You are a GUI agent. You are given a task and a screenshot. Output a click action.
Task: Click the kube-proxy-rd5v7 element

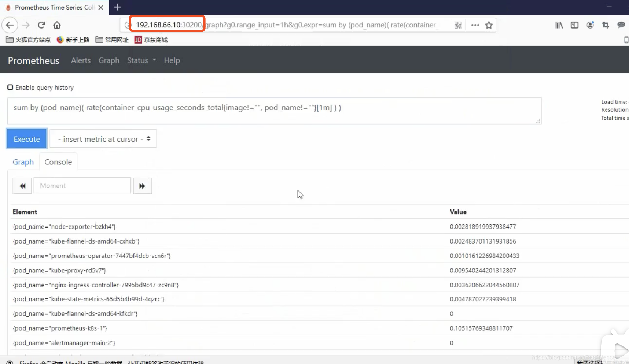59,271
